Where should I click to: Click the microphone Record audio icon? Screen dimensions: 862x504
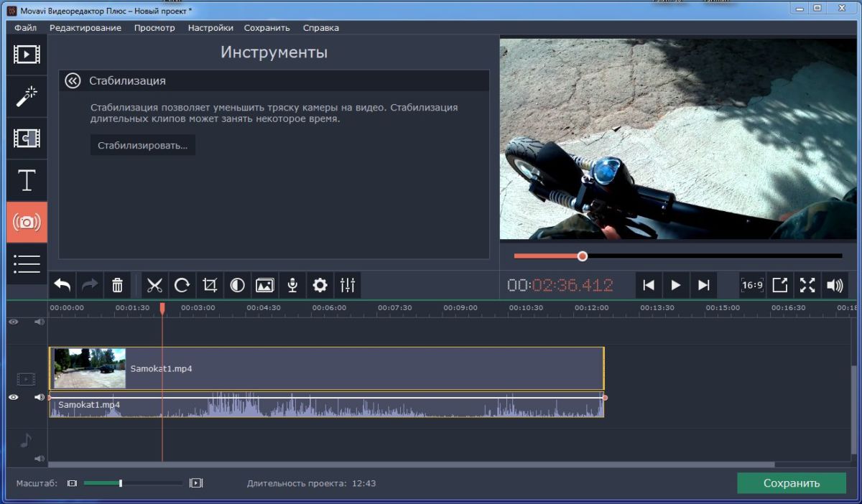[x=292, y=286]
